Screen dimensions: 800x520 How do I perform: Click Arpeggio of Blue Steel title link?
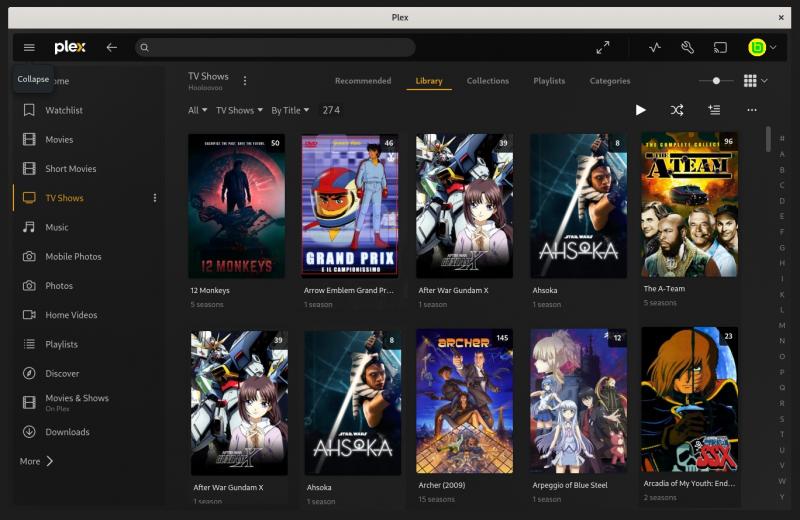[x=570, y=485]
